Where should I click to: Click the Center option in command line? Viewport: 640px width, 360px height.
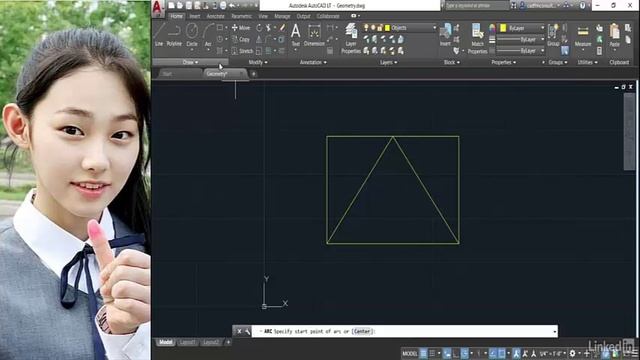[x=362, y=331]
